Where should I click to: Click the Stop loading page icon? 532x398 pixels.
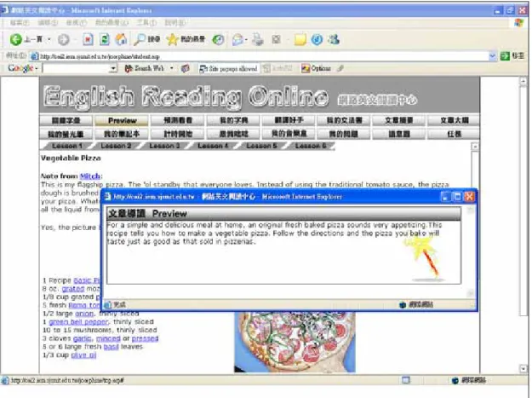(88, 40)
